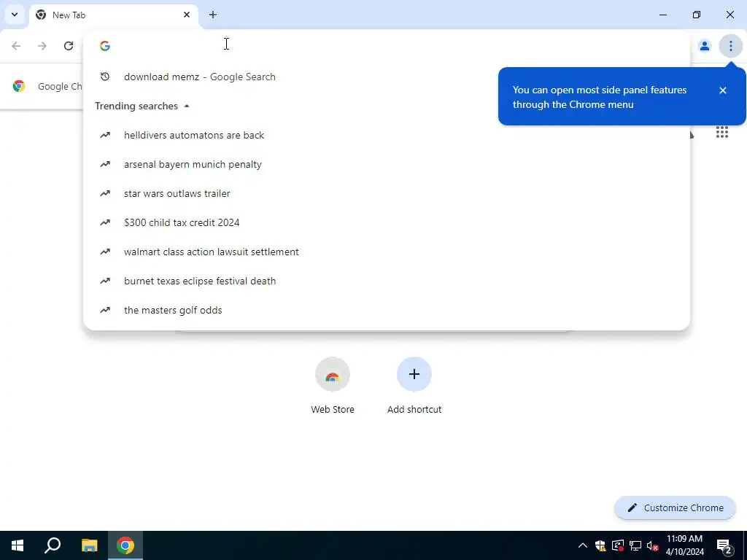Click trending arrow icon beside star wars suggestion
This screenshot has width=747, height=560.
tap(105, 193)
